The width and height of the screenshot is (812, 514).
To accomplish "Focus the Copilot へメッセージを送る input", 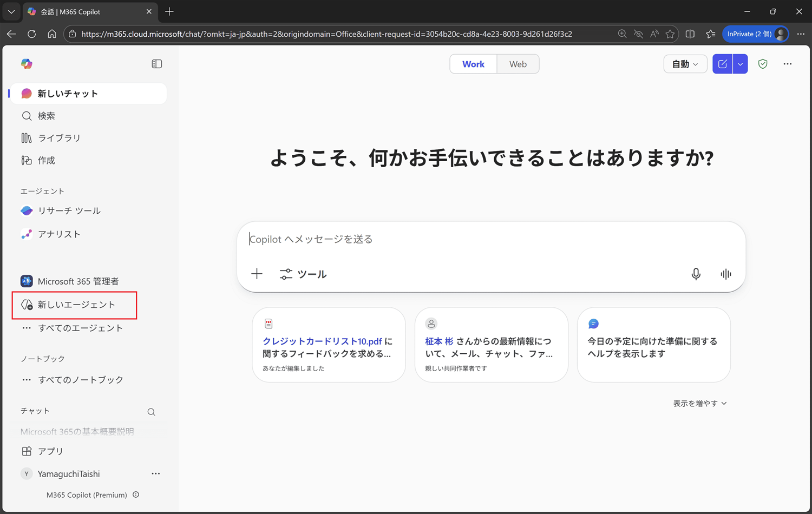I will coord(491,239).
